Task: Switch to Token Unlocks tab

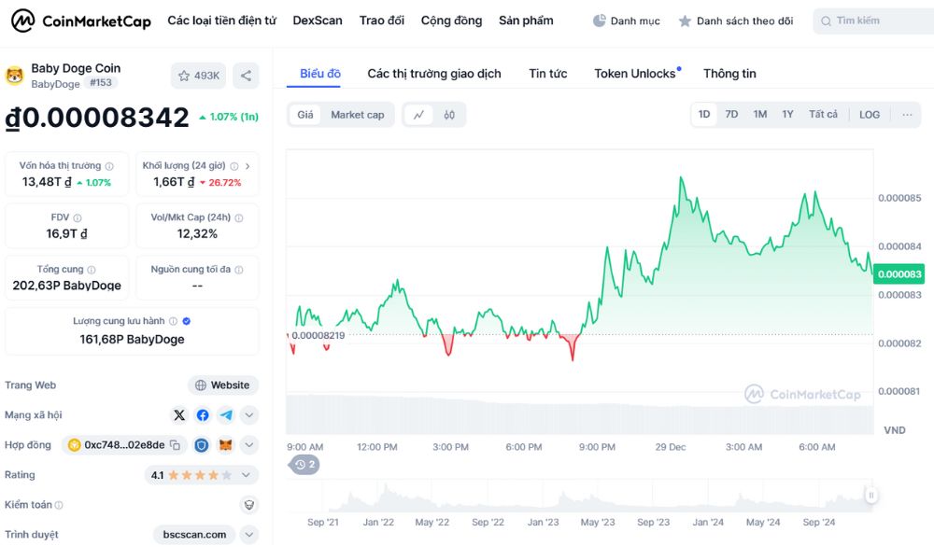Action: coord(635,74)
